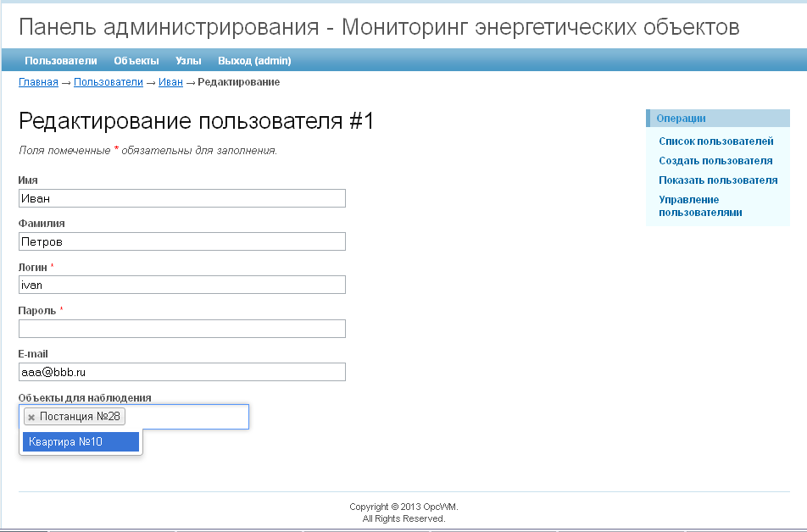The image size is (807, 532).
Task: Open the Узлы menu item
Action: (x=188, y=61)
